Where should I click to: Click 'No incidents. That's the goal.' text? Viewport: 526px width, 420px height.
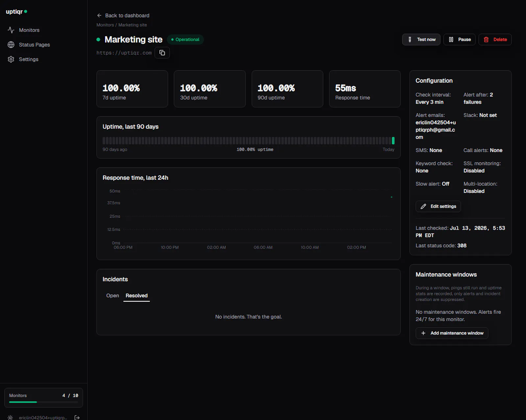point(249,317)
